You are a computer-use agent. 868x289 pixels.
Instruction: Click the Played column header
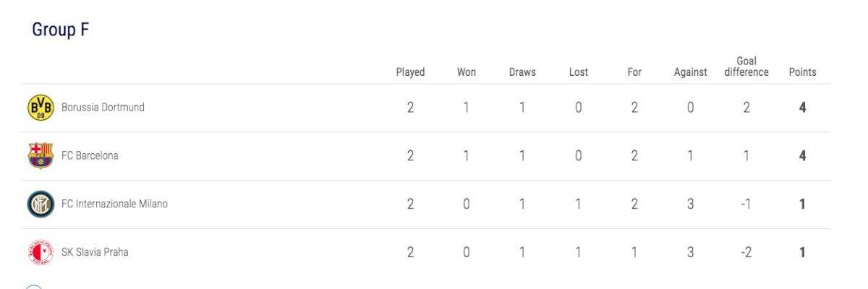[410, 72]
